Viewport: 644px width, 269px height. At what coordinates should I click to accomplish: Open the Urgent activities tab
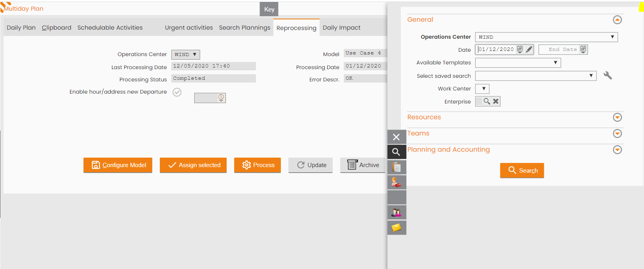(x=189, y=28)
